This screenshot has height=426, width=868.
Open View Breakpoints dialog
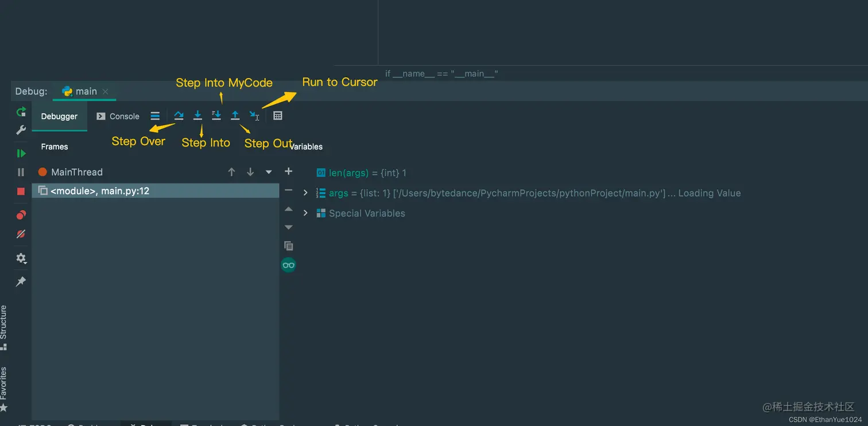(x=21, y=215)
